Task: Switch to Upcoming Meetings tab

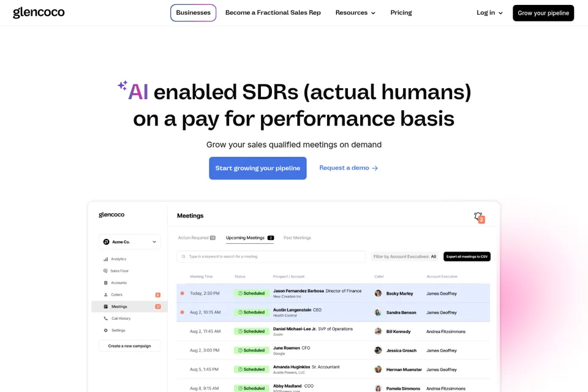Action: 250,238
